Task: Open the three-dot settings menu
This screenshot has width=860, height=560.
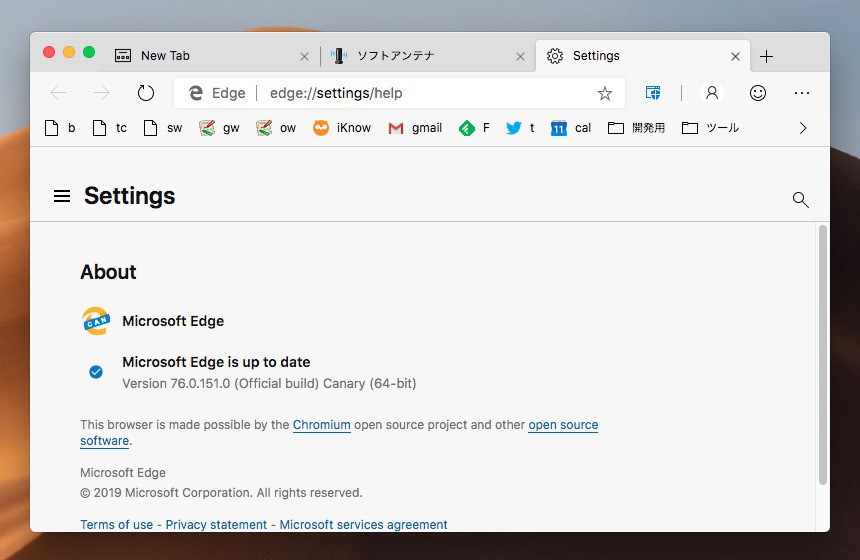Action: point(802,93)
